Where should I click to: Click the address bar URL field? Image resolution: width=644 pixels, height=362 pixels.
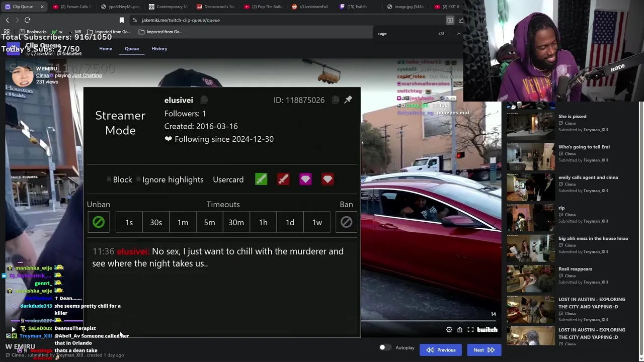[x=287, y=20]
